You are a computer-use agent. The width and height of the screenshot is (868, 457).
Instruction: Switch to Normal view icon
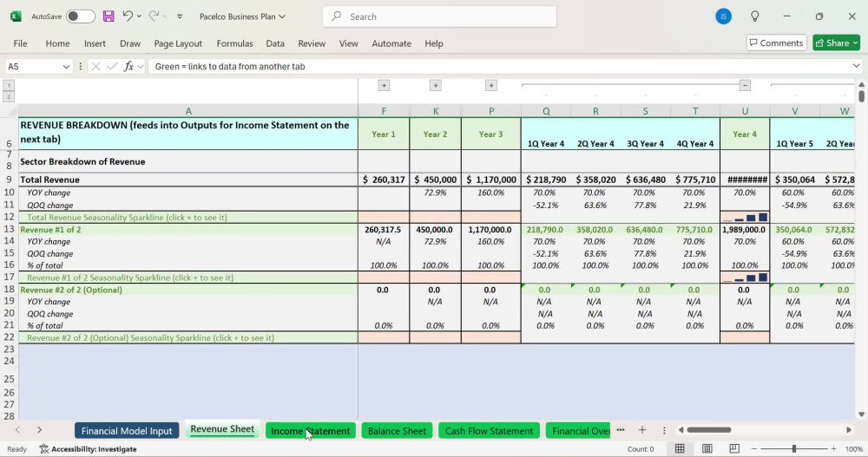[x=680, y=448]
